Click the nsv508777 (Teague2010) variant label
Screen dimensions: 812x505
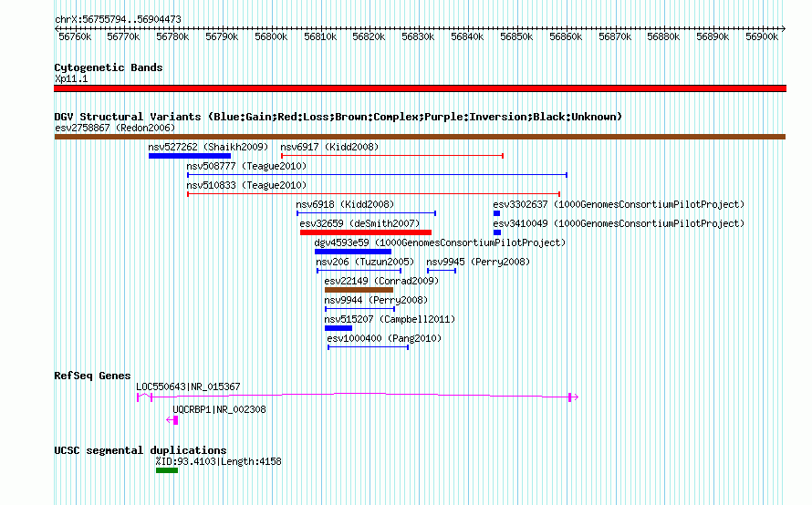click(x=246, y=166)
